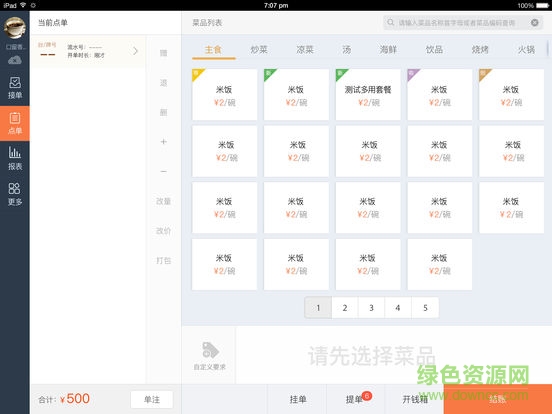Clear the dish search field with X icon
552x414 pixels.
[534, 23]
